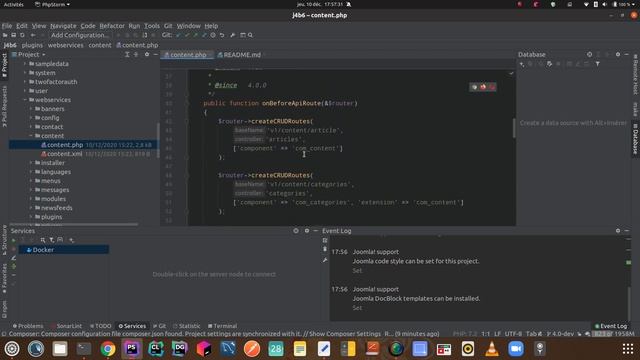640x360 pixels.
Task: Open the Navigate menu
Action: 63,26
